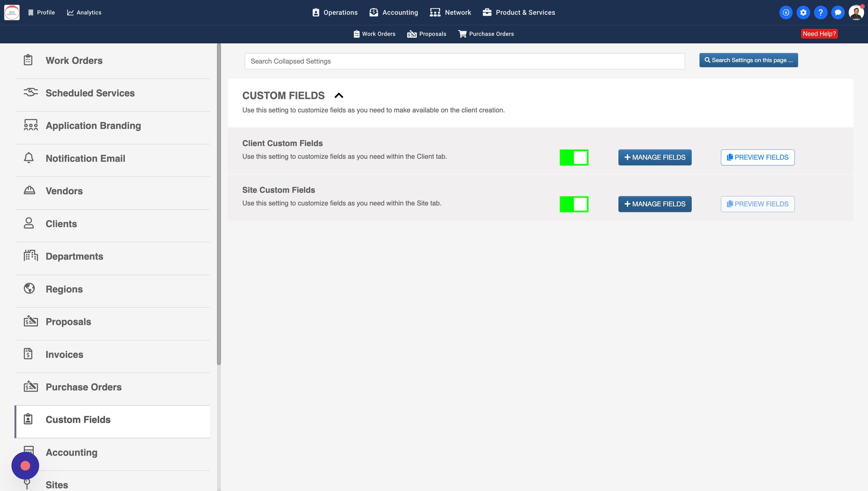Open the Operations menu
The image size is (868, 491).
[x=335, y=12]
